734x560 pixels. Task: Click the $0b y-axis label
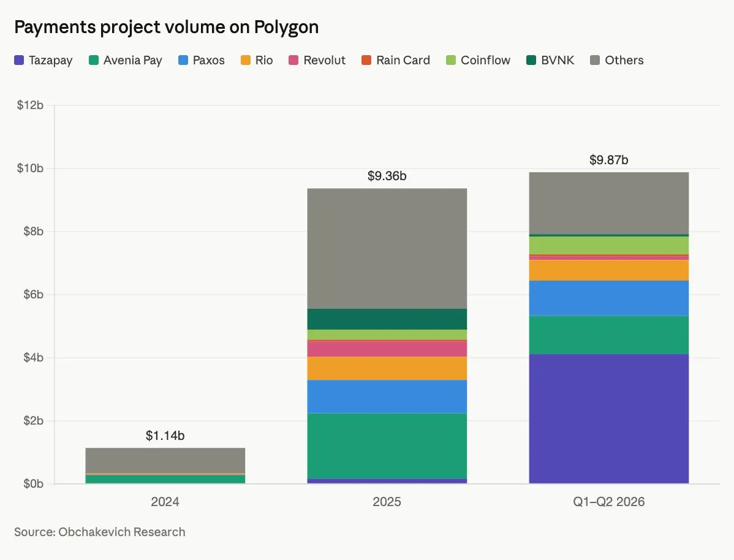coord(33,483)
